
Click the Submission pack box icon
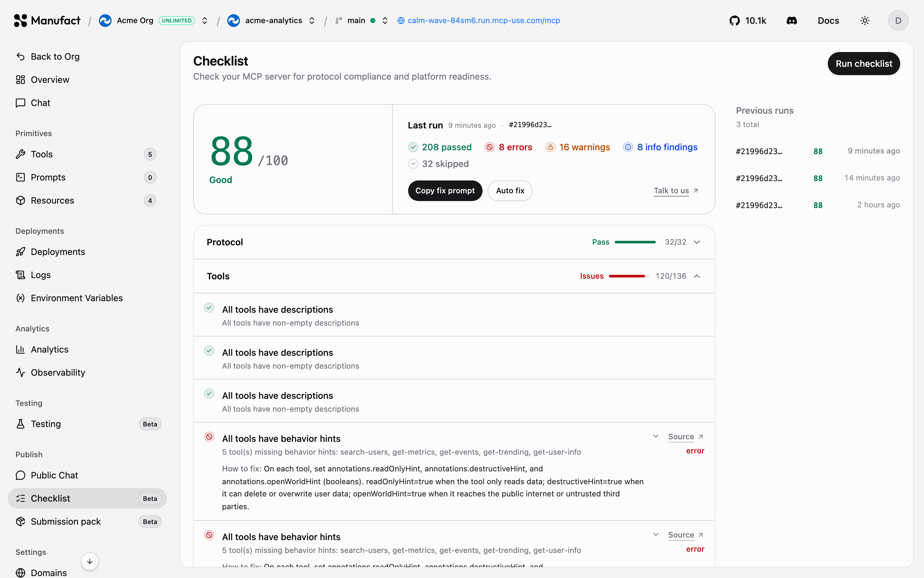pyautogui.click(x=21, y=521)
